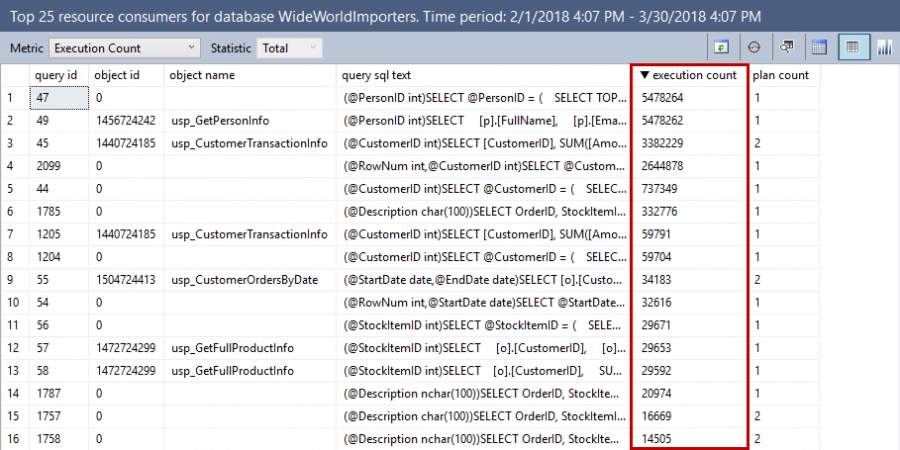Click the execution count sort arrow
This screenshot has height=450, width=900.
coord(644,75)
